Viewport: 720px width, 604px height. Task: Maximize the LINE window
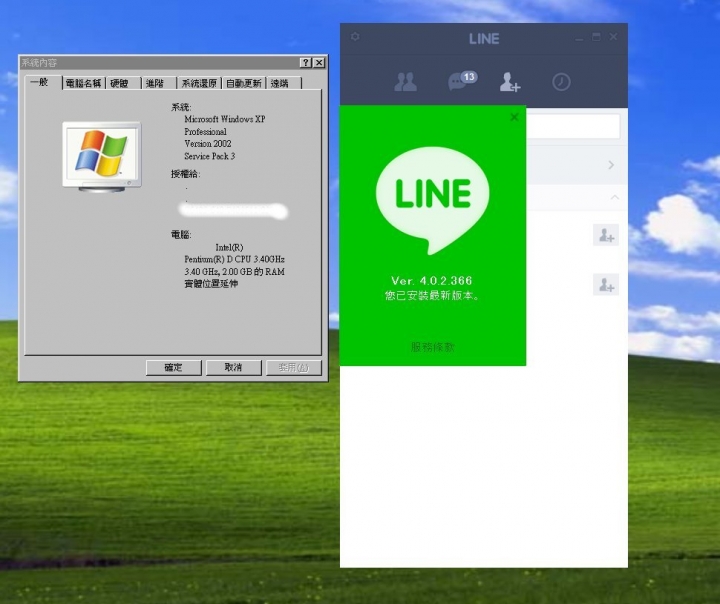[596, 37]
